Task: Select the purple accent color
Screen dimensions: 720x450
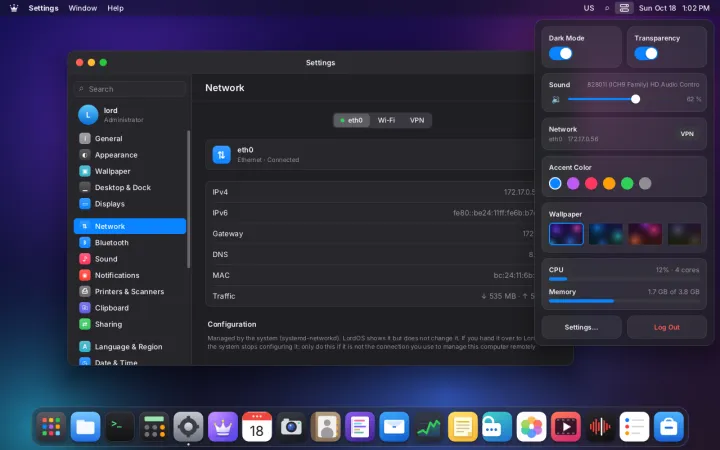Action: (573, 184)
